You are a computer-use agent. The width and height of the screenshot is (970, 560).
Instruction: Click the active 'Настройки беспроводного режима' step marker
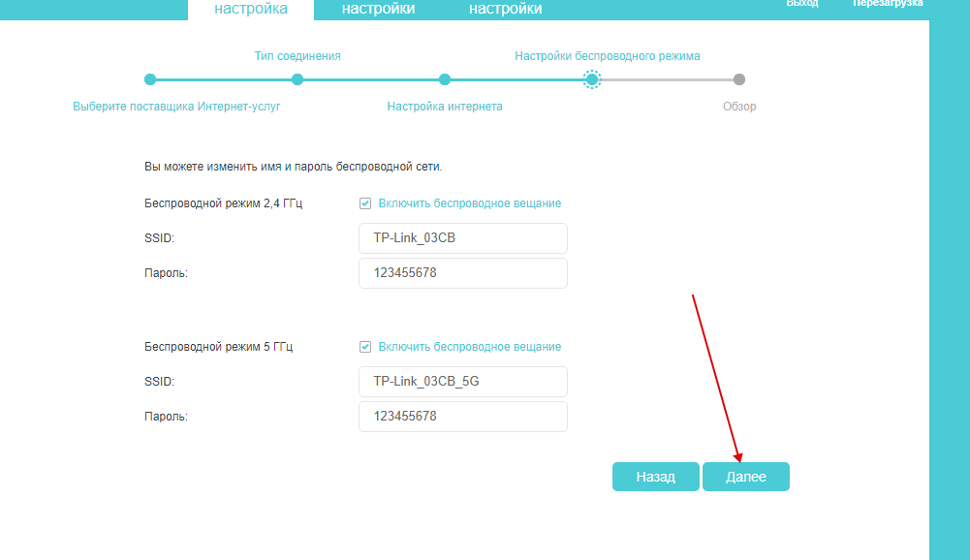[x=592, y=79]
